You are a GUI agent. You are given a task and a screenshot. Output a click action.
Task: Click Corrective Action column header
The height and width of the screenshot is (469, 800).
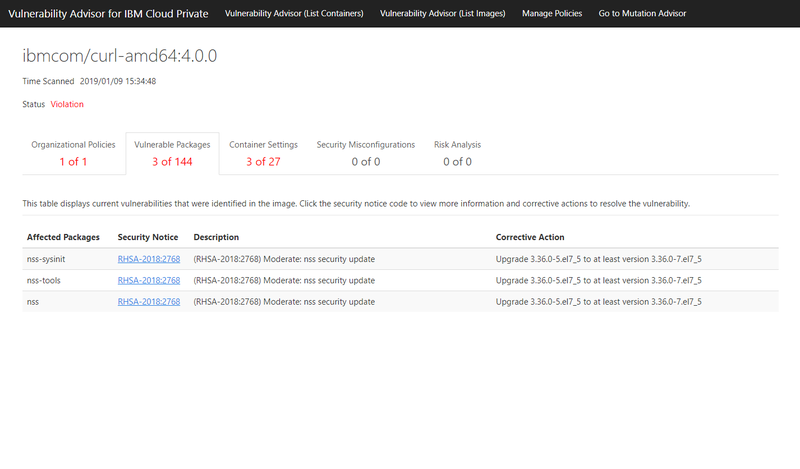coord(530,237)
